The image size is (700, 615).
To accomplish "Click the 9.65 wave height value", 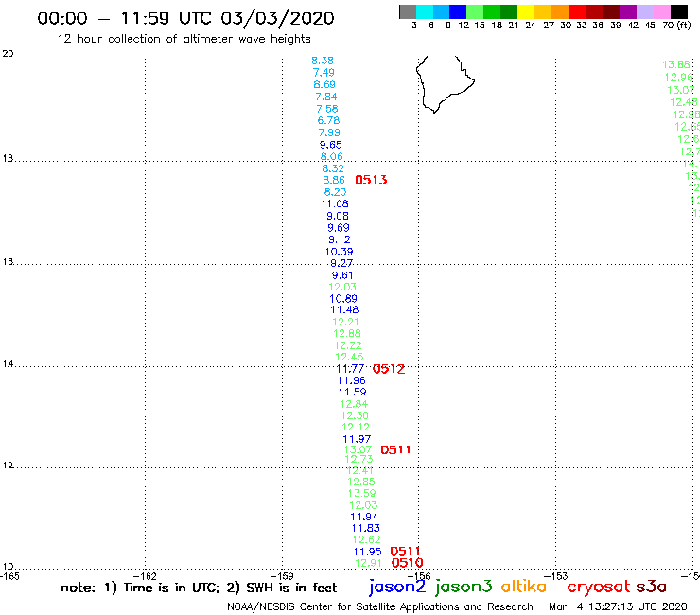I will pyautogui.click(x=331, y=145).
